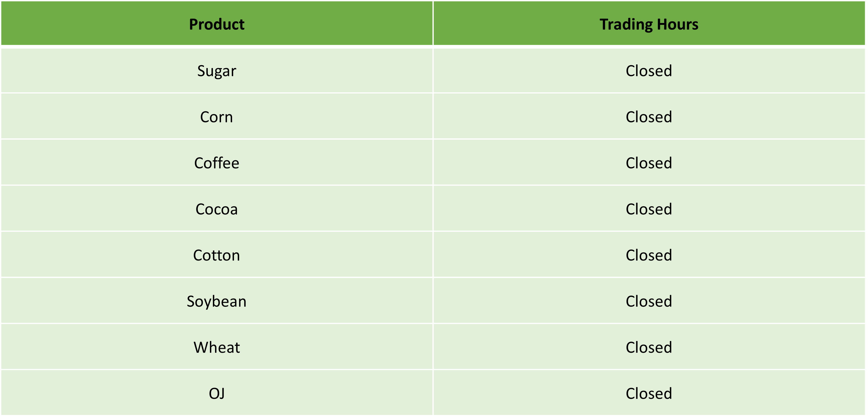Click Closed status in Coffee row

point(649,163)
